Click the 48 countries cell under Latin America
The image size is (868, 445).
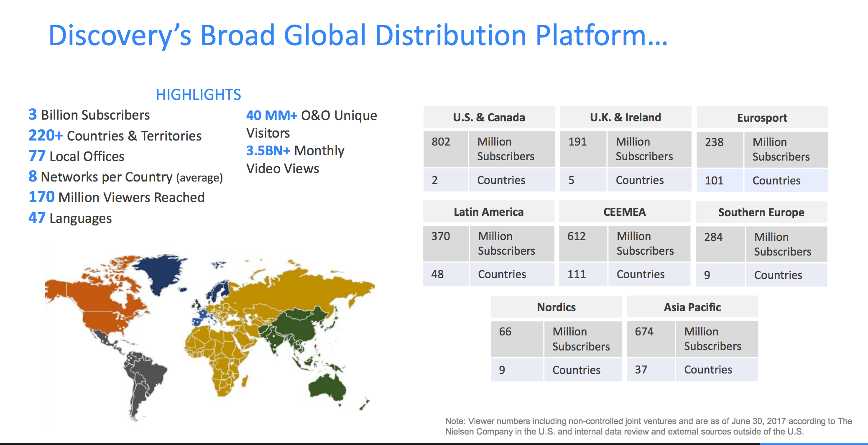[x=446, y=274]
